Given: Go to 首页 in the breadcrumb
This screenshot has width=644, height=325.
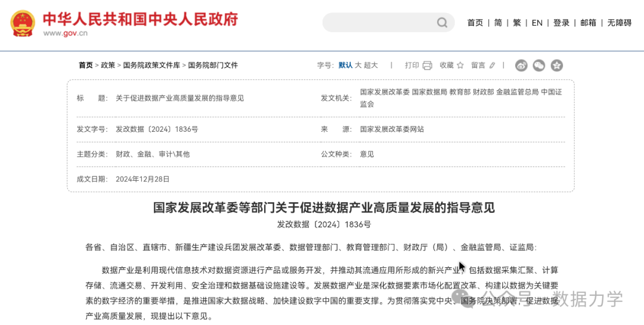Looking at the screenshot, I should [x=86, y=65].
